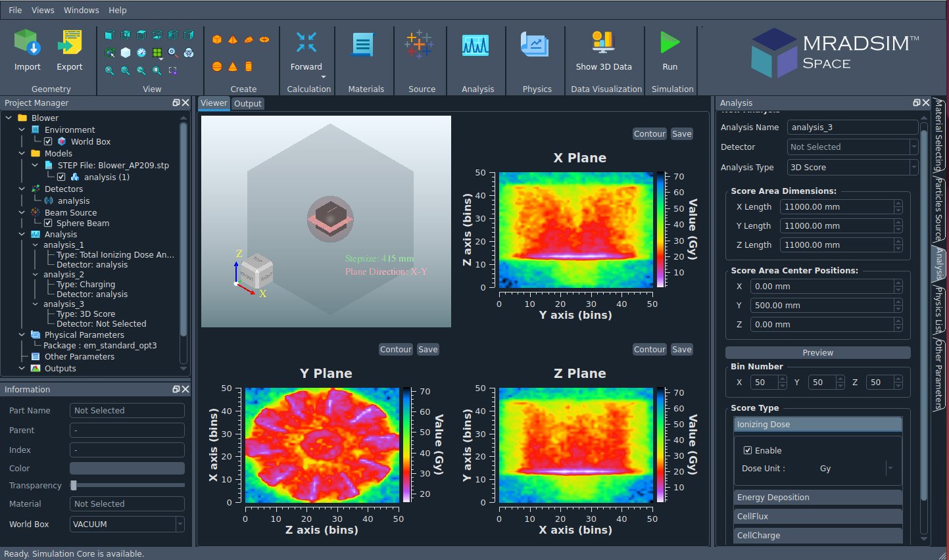This screenshot has width=949, height=560.
Task: Open the Dose Unit dropdown
Action: pos(889,468)
